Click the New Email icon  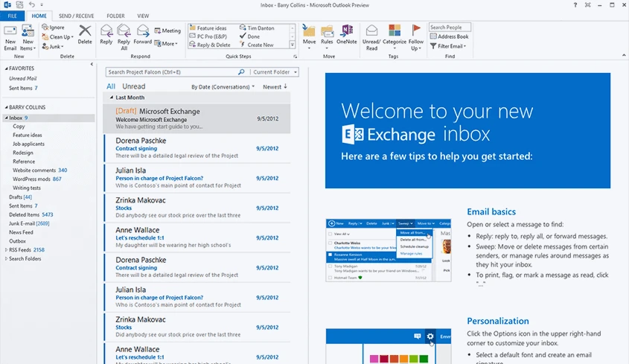click(x=10, y=32)
